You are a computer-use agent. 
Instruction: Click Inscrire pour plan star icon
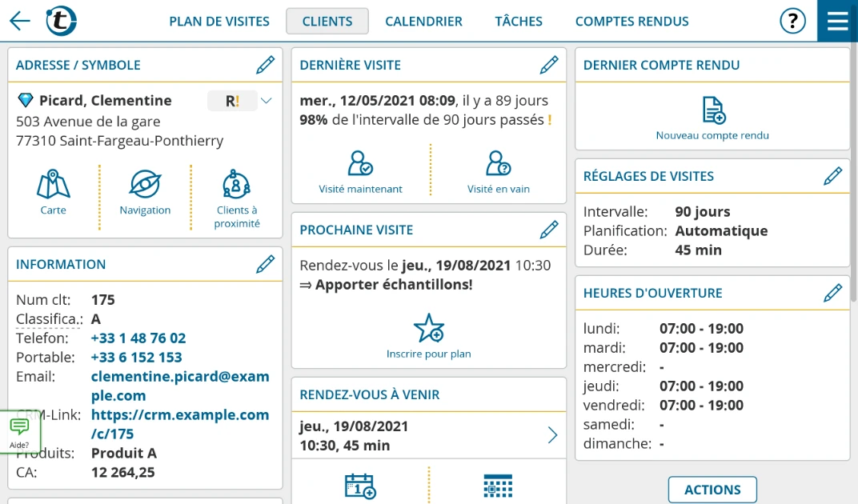[x=428, y=336]
